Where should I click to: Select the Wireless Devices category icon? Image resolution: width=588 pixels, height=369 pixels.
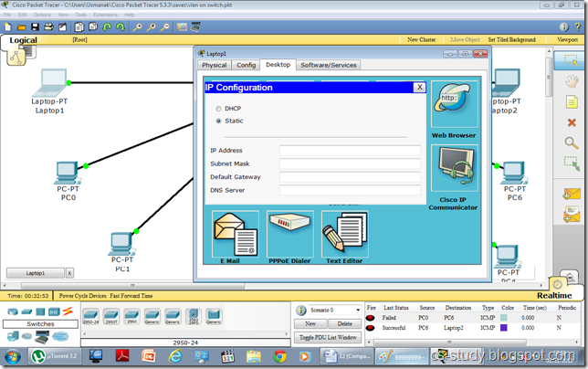(x=54, y=311)
